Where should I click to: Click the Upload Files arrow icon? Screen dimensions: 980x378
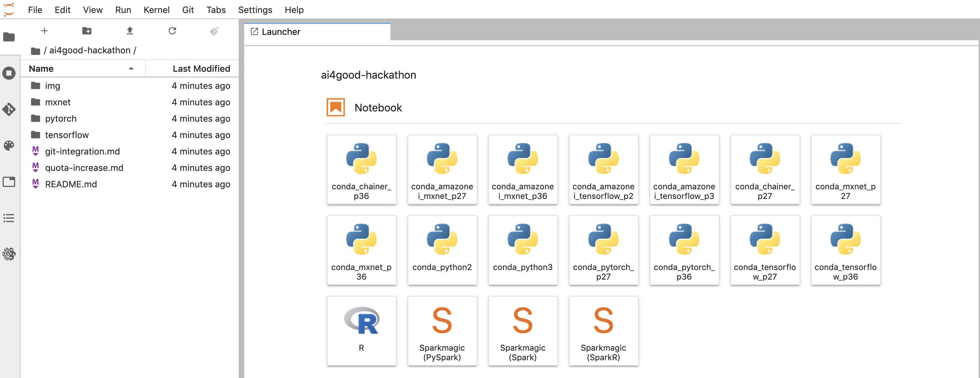click(x=130, y=31)
